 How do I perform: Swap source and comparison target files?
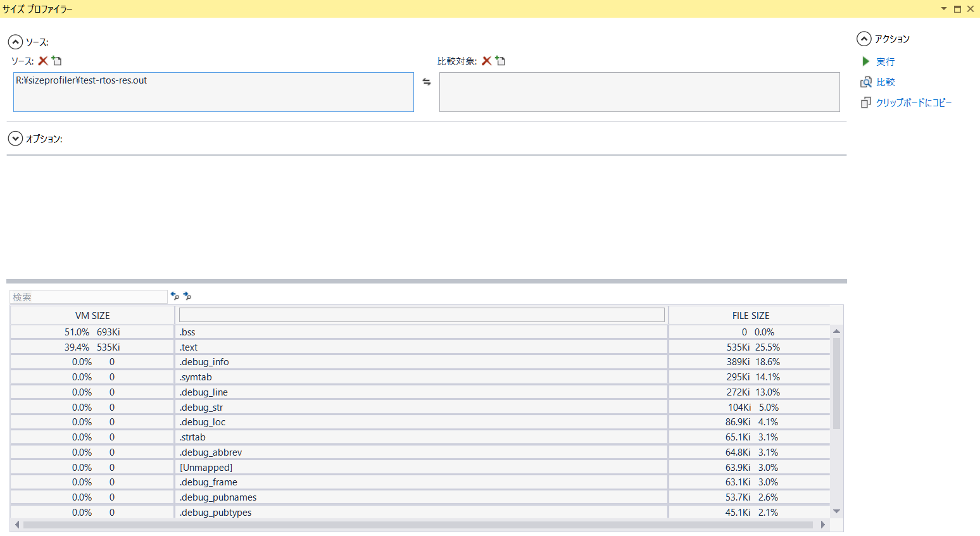coord(427,82)
